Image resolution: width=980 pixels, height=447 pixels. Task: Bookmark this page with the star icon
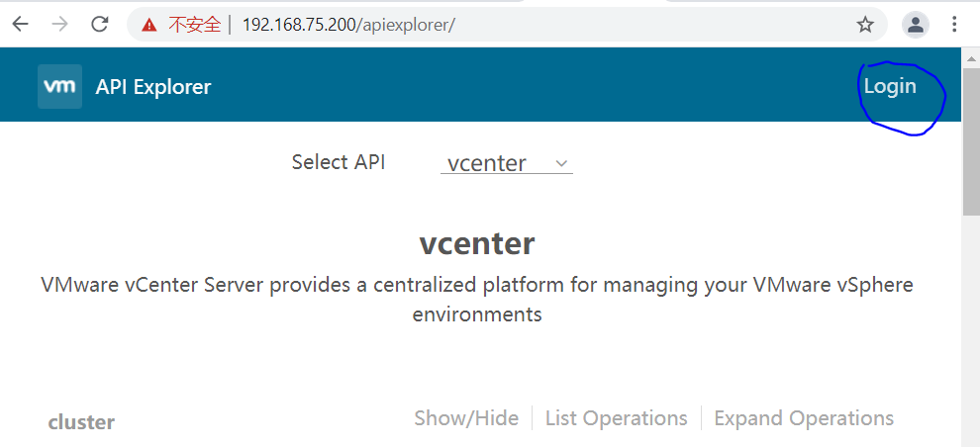point(865,25)
